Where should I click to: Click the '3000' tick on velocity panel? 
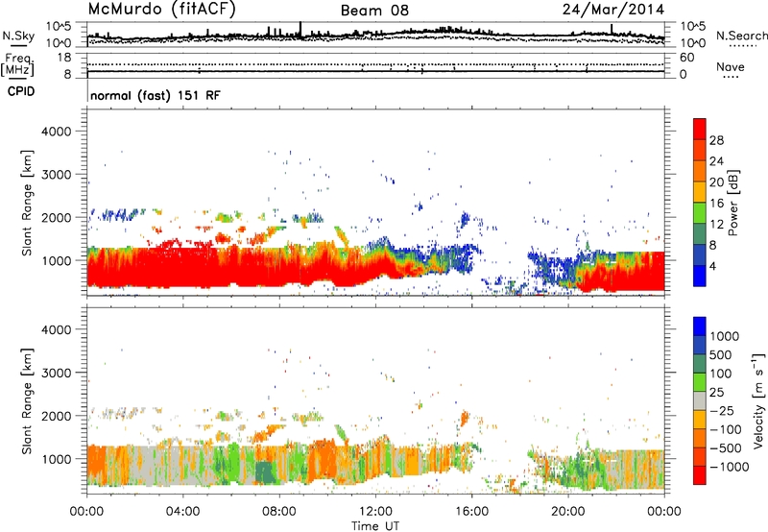(57, 373)
